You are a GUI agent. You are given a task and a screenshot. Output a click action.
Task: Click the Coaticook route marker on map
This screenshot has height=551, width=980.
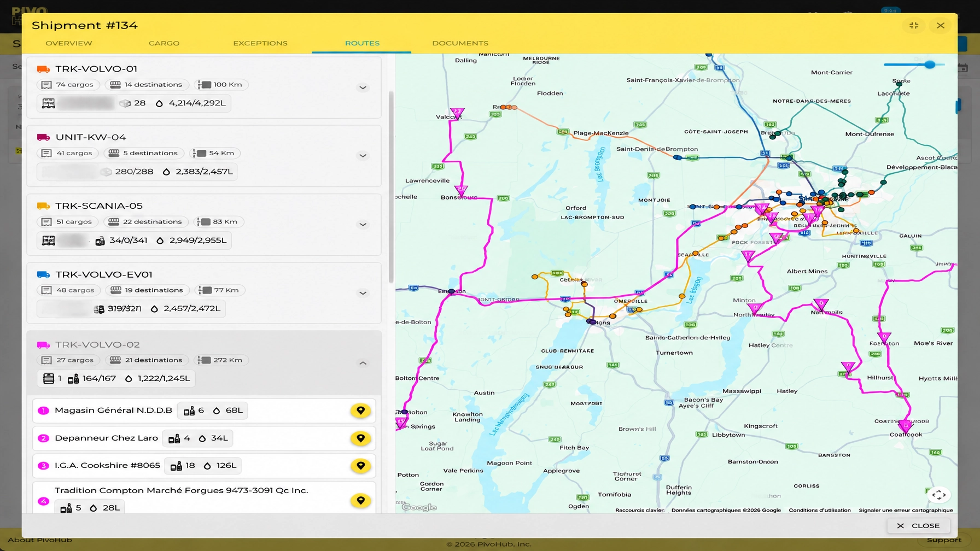coord(905,425)
